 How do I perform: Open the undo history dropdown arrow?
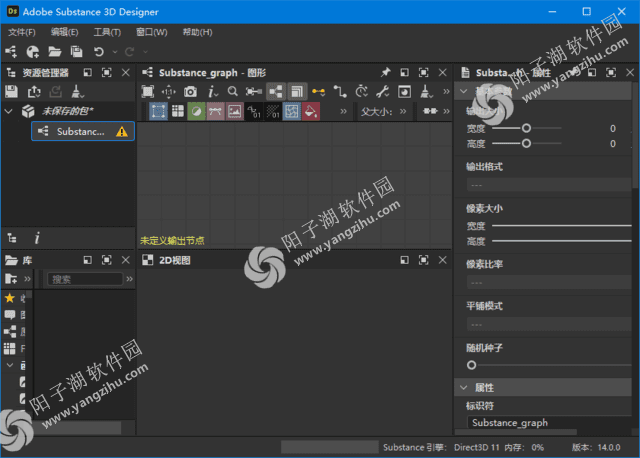point(115,52)
